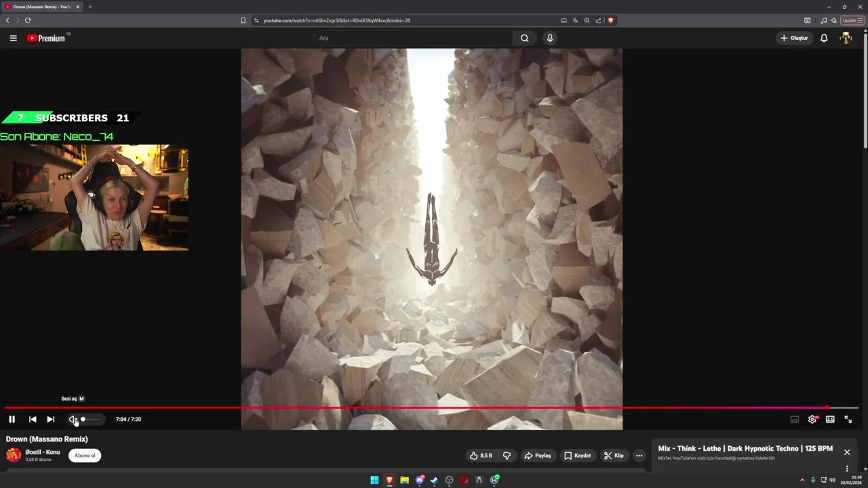The image size is (868, 488).
Task: Toggle the browser sidebar panel
Action: tap(807, 20)
